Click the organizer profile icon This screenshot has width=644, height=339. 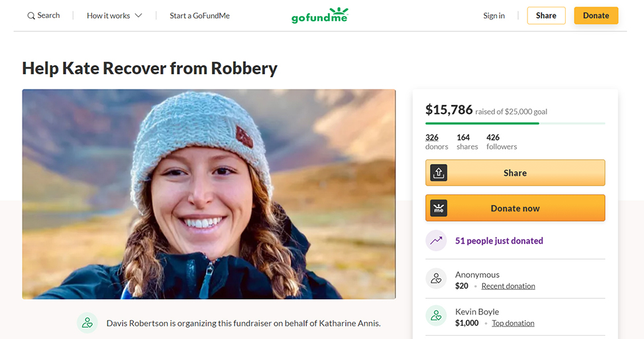[87, 323]
